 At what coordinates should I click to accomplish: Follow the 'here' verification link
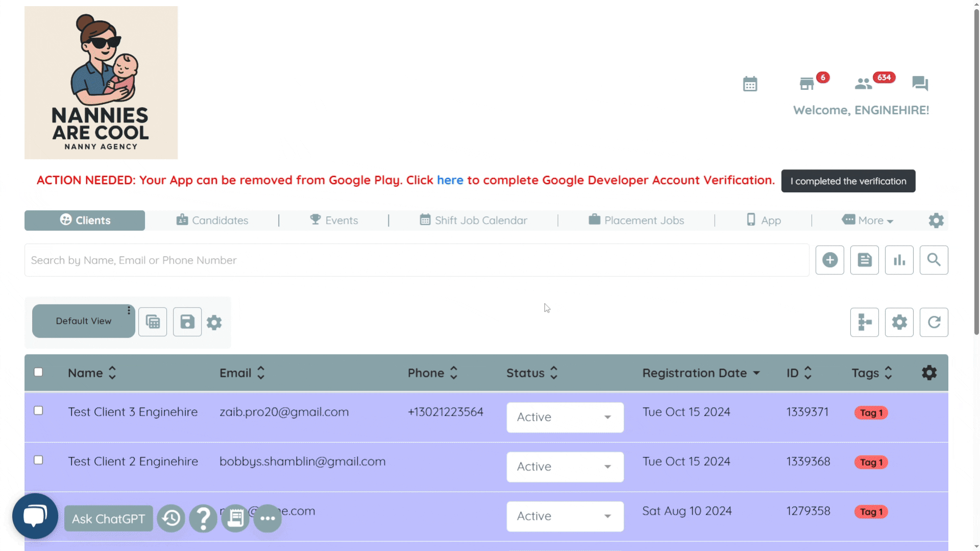(x=450, y=180)
